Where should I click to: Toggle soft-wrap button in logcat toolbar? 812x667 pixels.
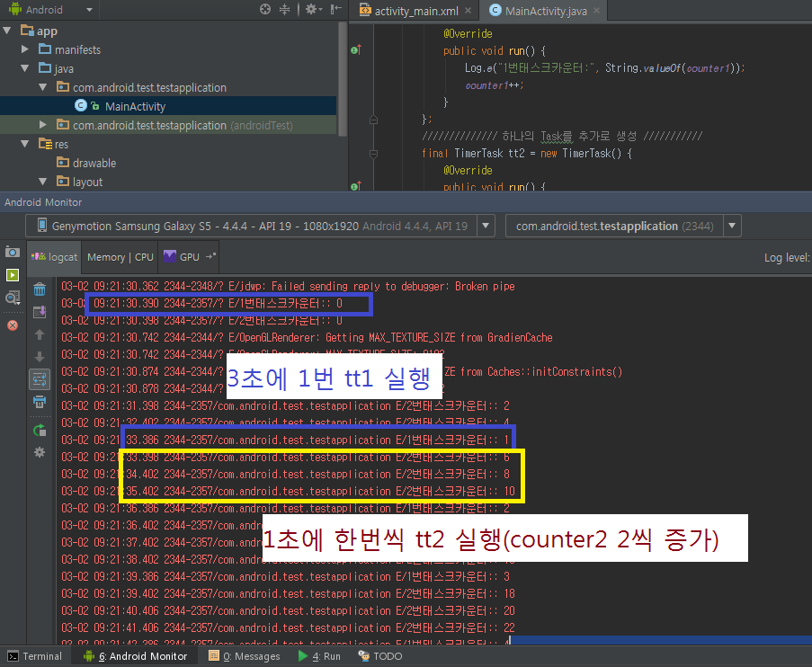[x=40, y=379]
